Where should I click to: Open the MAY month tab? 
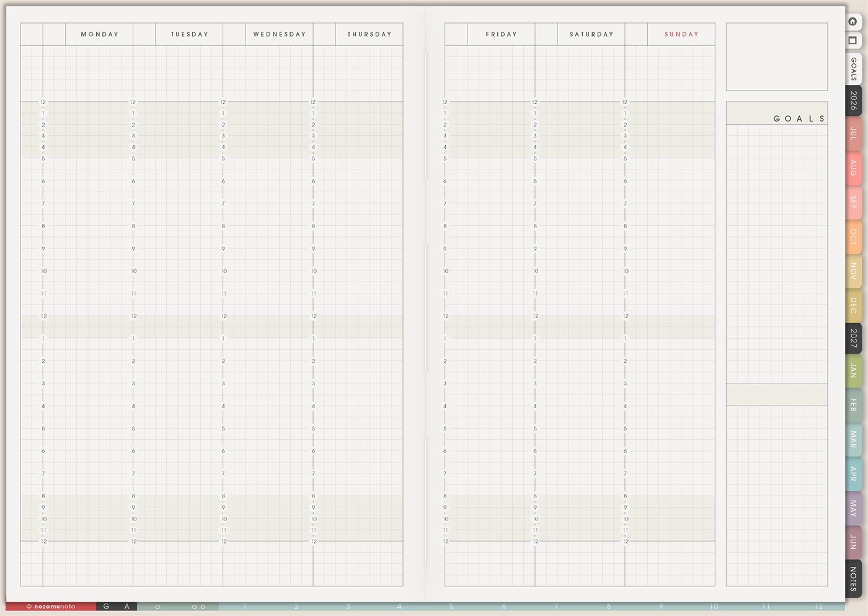tap(854, 508)
